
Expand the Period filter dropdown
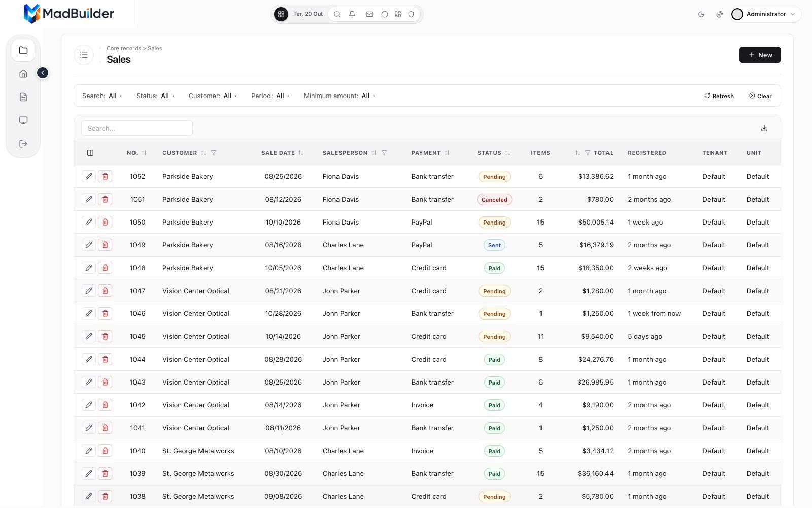270,96
